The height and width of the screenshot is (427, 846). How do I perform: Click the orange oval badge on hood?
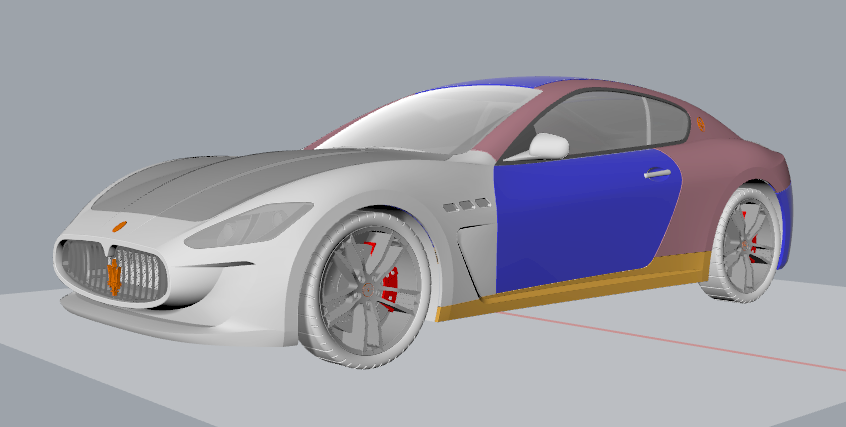119,226
